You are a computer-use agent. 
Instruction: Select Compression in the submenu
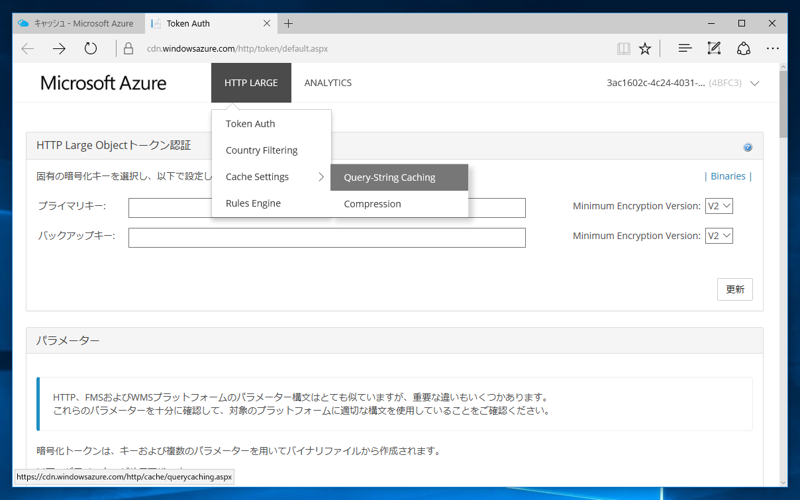(x=399, y=204)
